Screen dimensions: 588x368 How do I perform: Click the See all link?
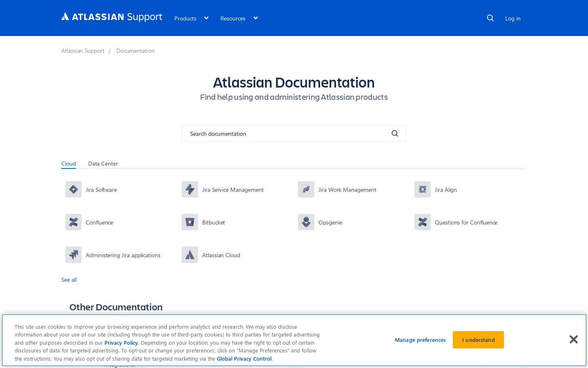pyautogui.click(x=69, y=280)
